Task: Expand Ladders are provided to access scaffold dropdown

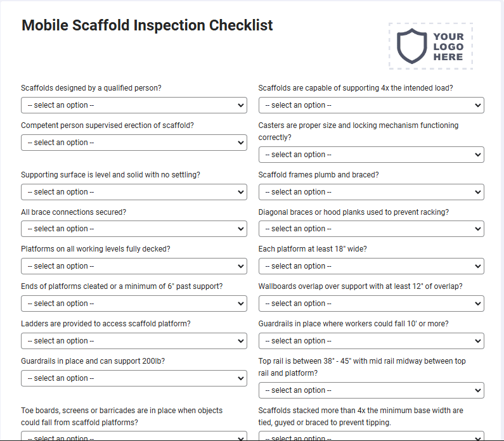Action: 134,341
